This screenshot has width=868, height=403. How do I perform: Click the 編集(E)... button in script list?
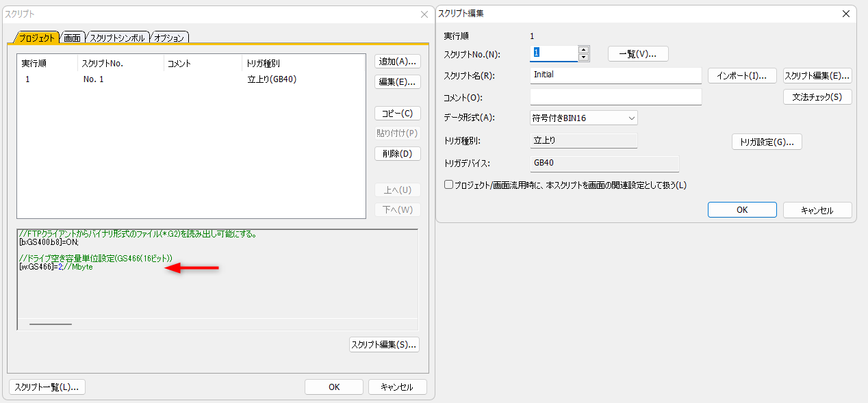click(x=398, y=81)
